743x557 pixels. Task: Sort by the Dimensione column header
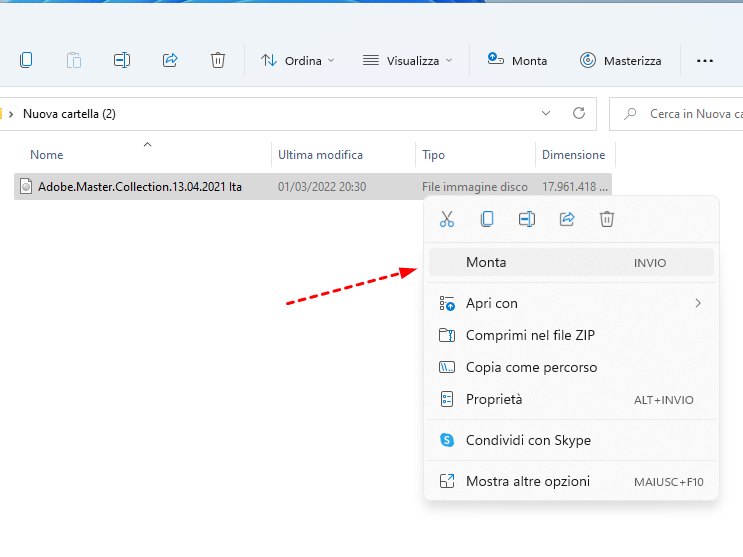click(x=573, y=155)
